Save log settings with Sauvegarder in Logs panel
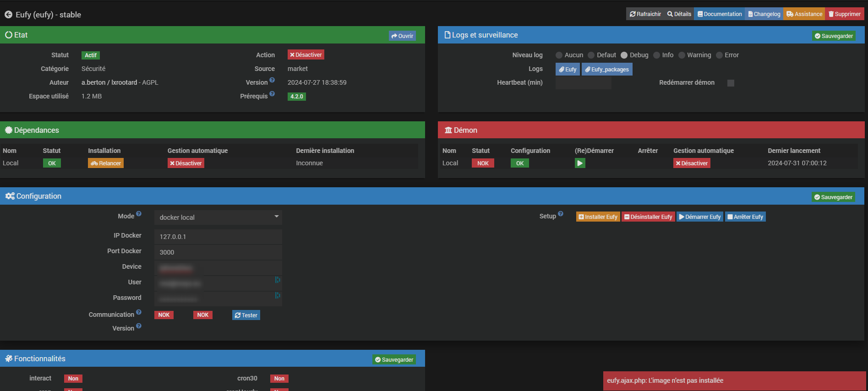Screen dimensions: 868x391 (x=834, y=36)
